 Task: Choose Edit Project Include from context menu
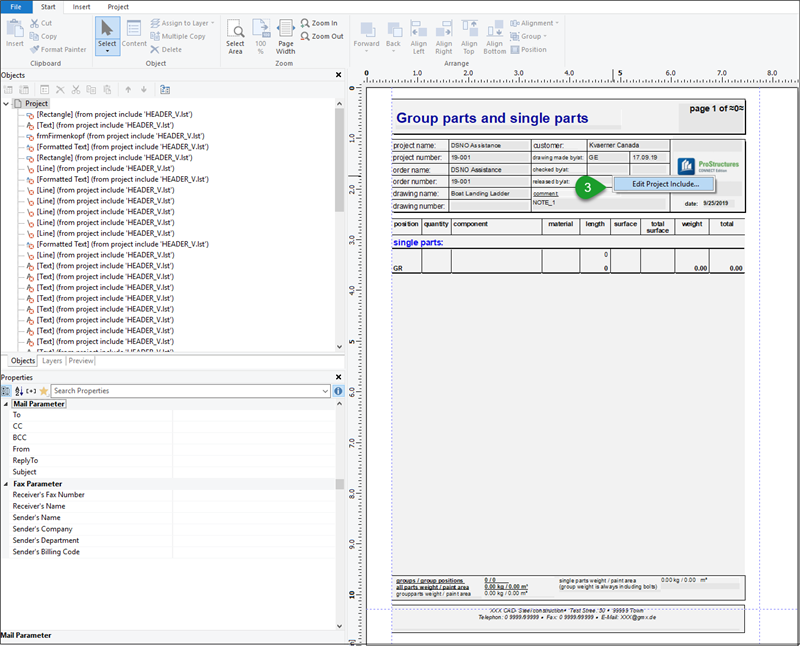pyautogui.click(x=665, y=184)
